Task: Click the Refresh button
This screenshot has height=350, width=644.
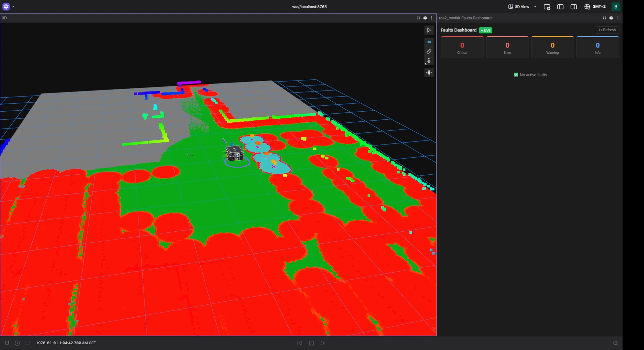Action: click(607, 30)
